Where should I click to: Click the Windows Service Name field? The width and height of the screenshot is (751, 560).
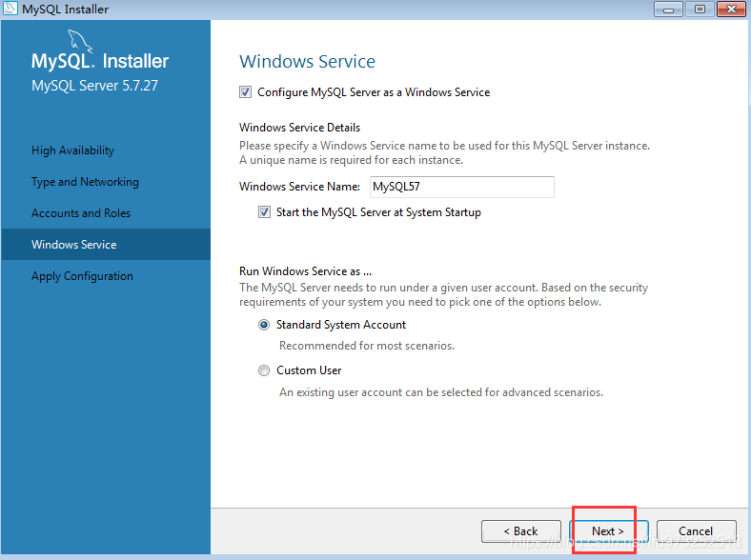click(461, 187)
